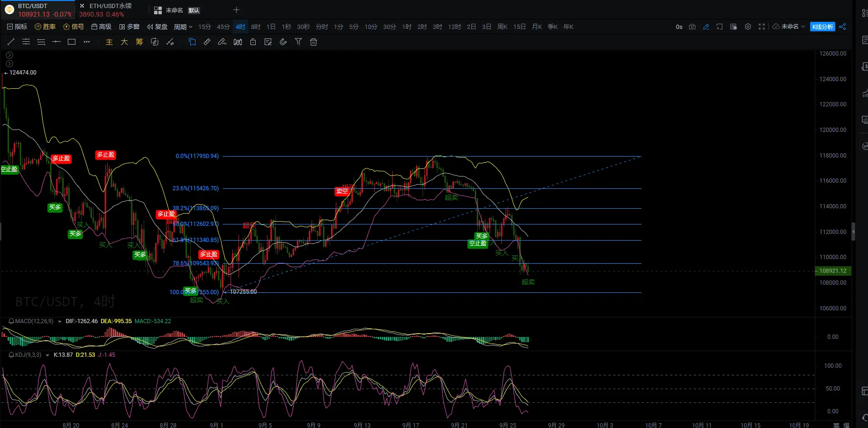The width and height of the screenshot is (868, 428).
Task: Select the 1日 timeframe
Action: [x=271, y=27]
